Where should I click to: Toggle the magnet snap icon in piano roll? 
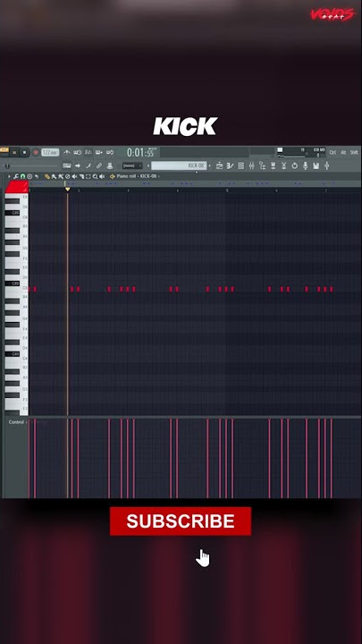pos(22,176)
